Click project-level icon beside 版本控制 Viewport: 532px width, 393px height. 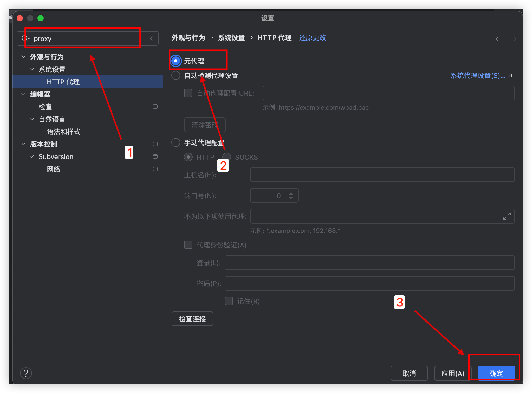click(155, 144)
